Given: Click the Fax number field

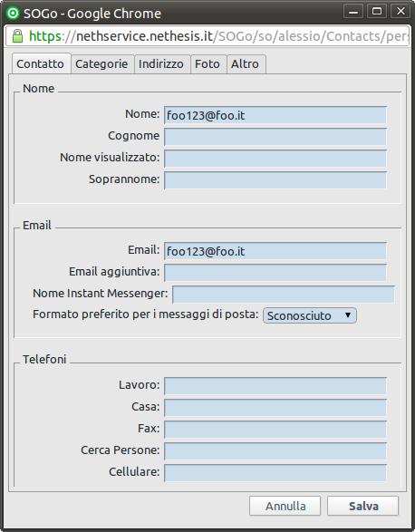Looking at the screenshot, I should coord(275,430).
